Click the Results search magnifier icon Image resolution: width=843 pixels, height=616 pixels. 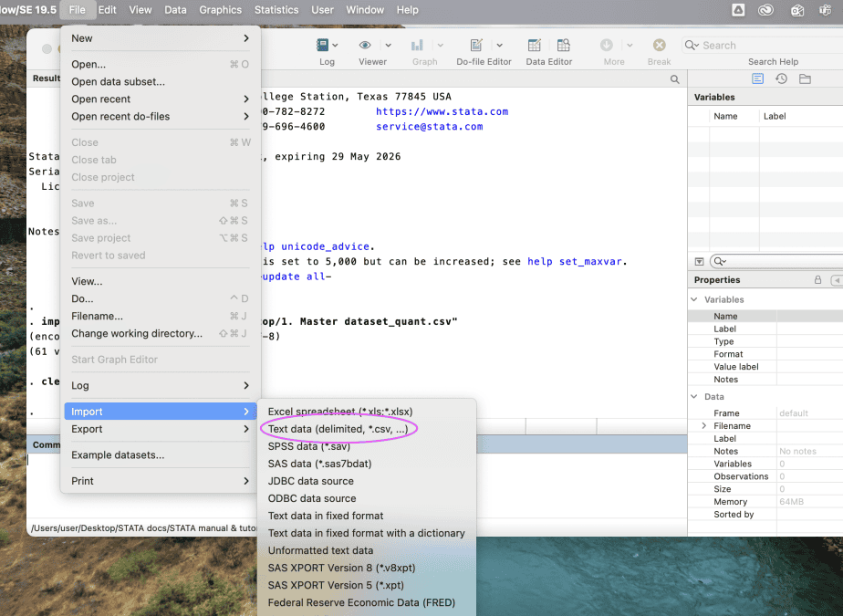tap(675, 79)
